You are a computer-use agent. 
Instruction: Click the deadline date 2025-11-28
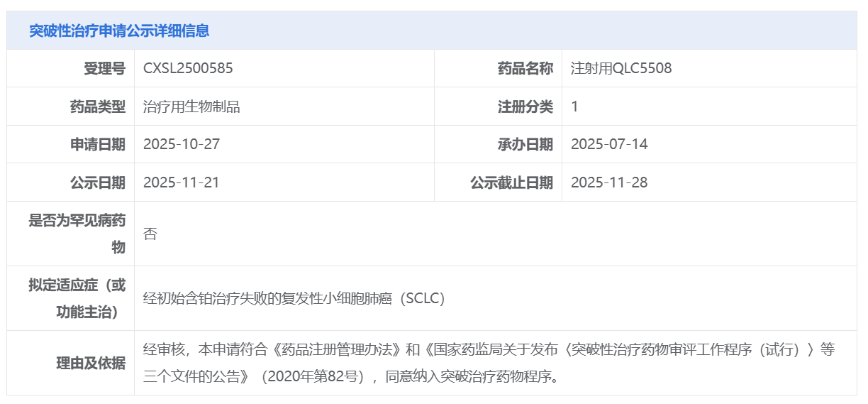click(x=609, y=182)
